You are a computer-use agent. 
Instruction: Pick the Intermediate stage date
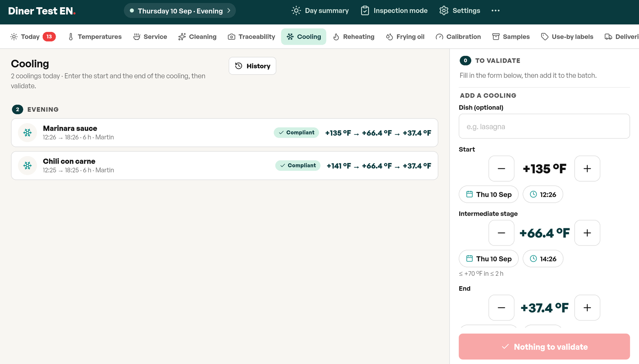tap(489, 259)
